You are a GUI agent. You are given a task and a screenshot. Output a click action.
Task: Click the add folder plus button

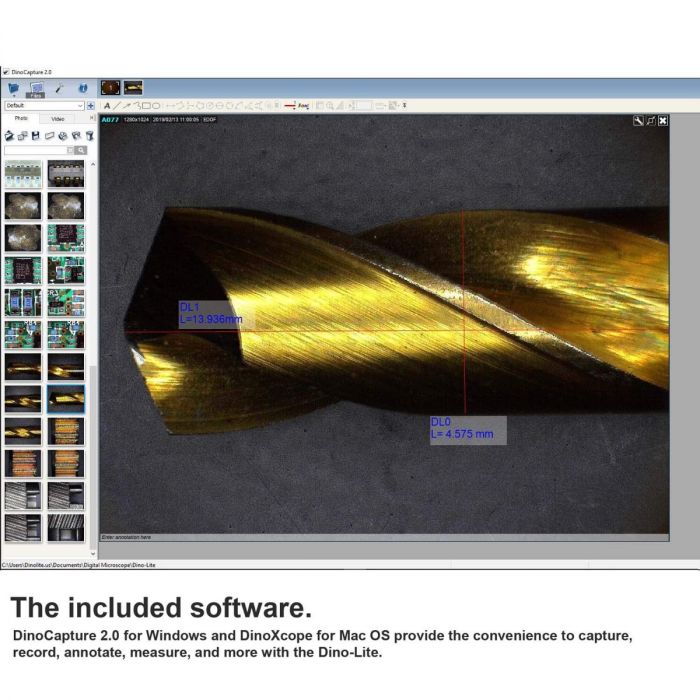91,106
